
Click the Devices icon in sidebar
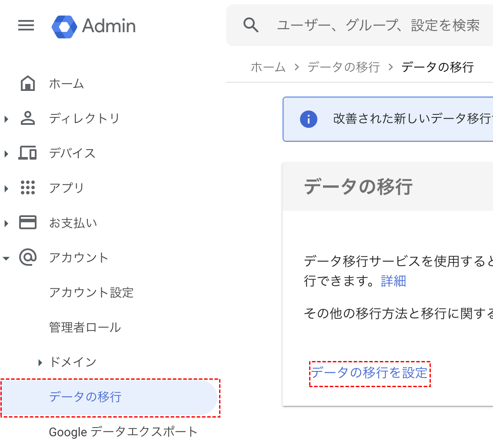tap(28, 153)
